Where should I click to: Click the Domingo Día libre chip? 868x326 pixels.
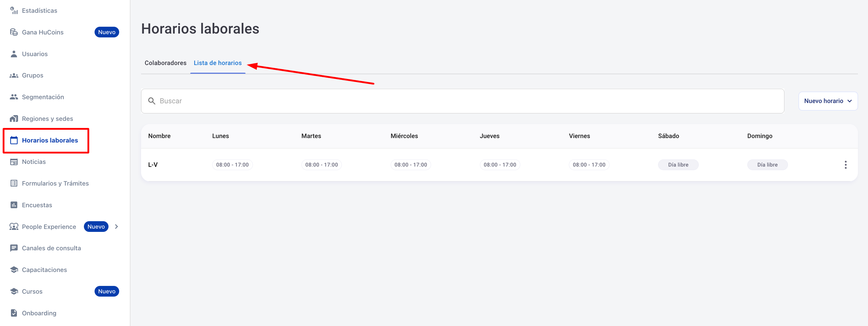tap(767, 165)
